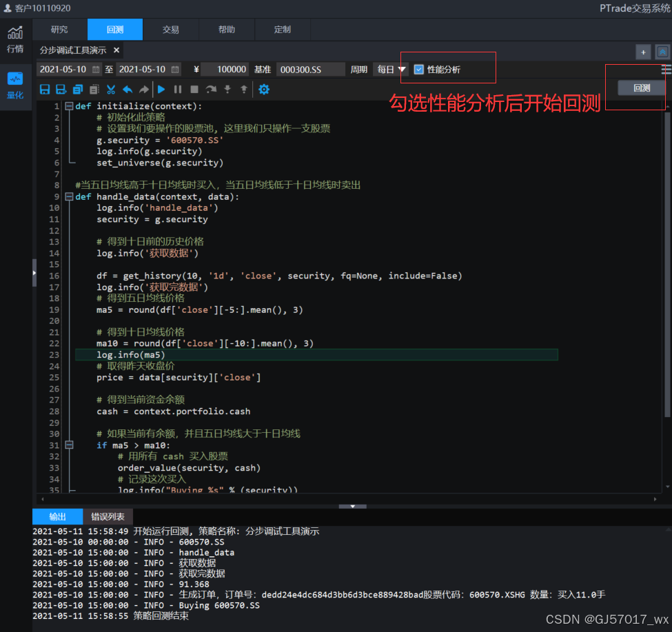Switch to the 错误列表 error list tab
The image size is (672, 632).
tap(108, 517)
